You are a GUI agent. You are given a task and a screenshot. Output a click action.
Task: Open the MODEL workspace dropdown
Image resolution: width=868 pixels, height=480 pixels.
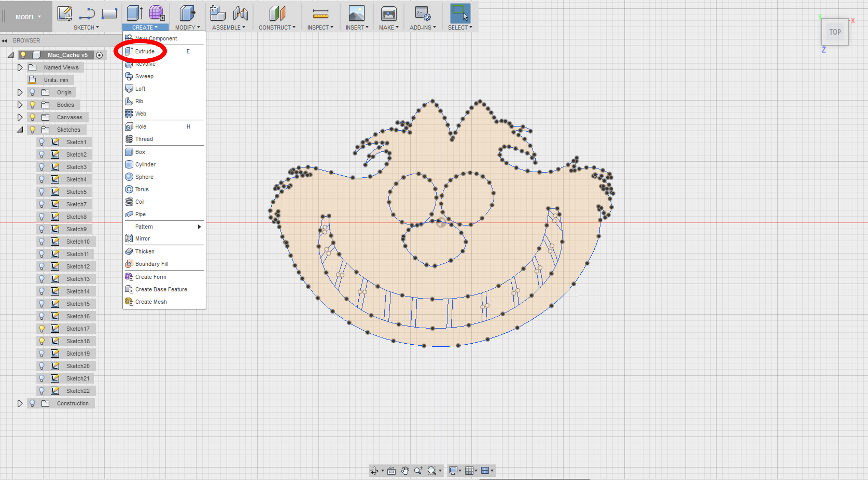(28, 17)
